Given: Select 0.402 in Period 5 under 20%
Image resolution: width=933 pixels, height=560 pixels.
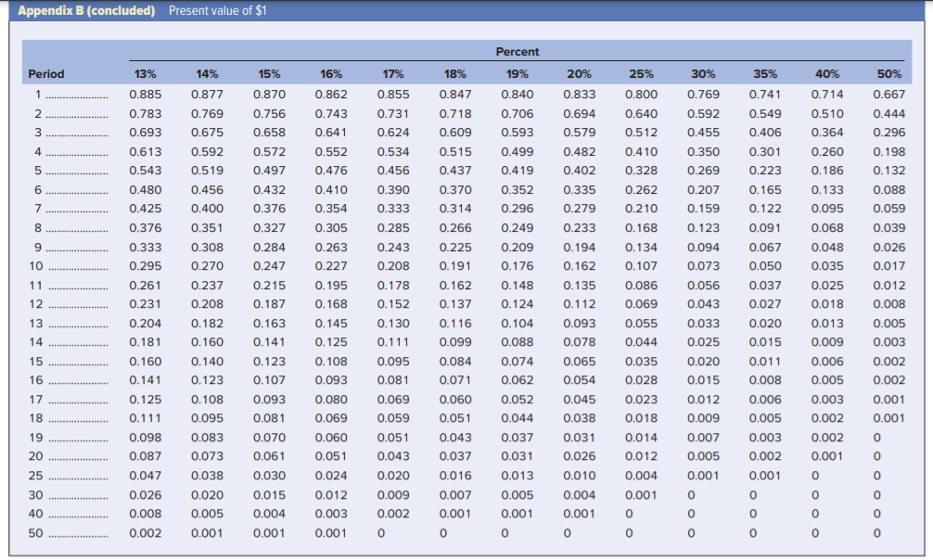Looking at the screenshot, I should click(579, 171).
